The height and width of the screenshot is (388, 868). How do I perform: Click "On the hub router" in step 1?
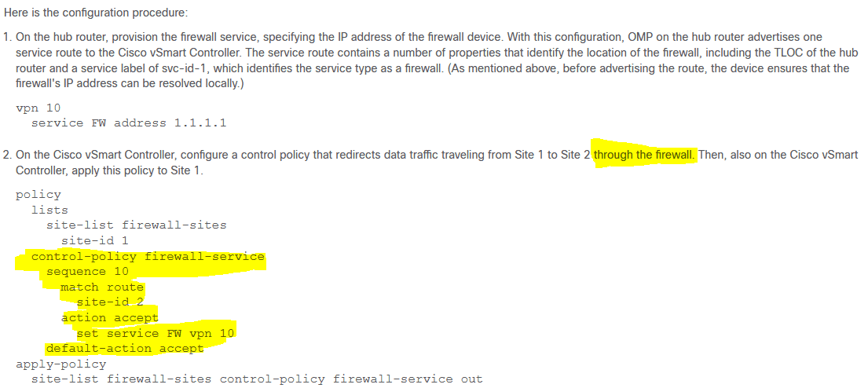53,38
